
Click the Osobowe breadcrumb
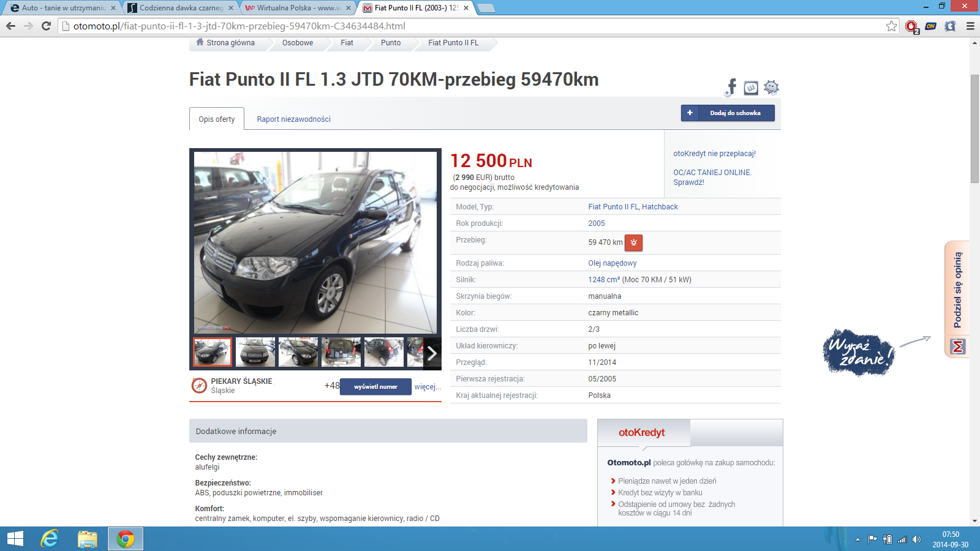click(x=298, y=43)
